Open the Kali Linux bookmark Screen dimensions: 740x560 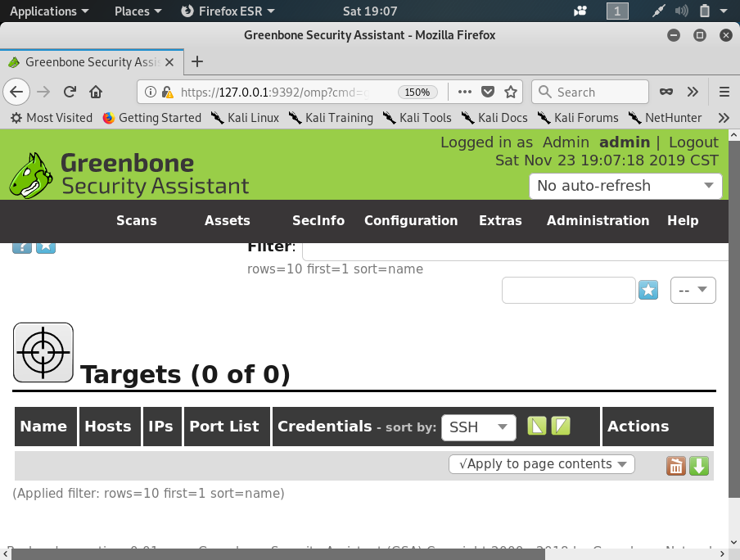click(x=245, y=118)
